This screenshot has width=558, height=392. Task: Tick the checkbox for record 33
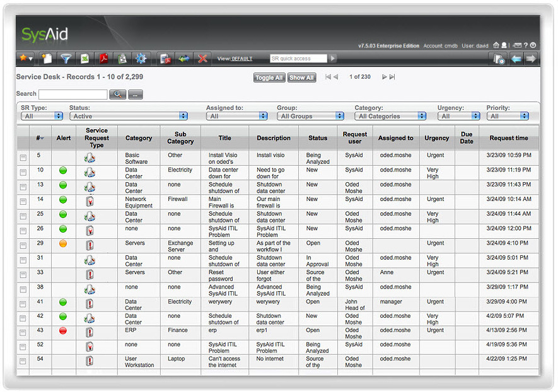(x=23, y=275)
